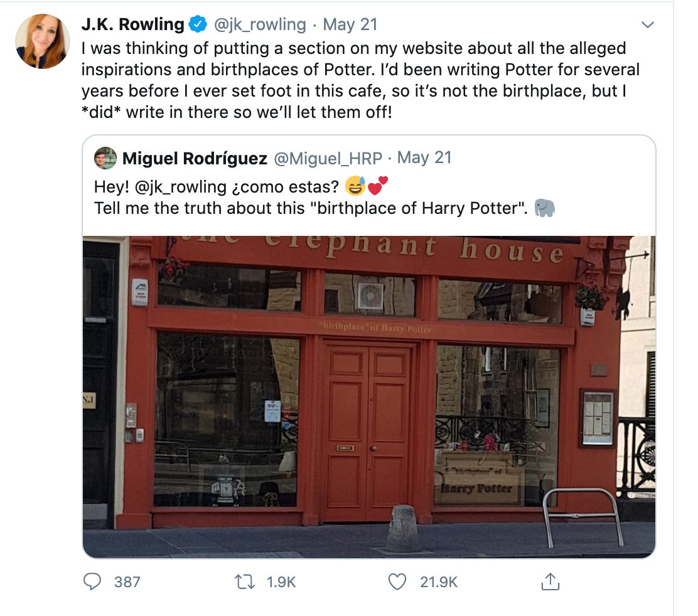The image size is (698, 616).
Task: Click Miguel Rodríguez display name
Action: coord(195,158)
